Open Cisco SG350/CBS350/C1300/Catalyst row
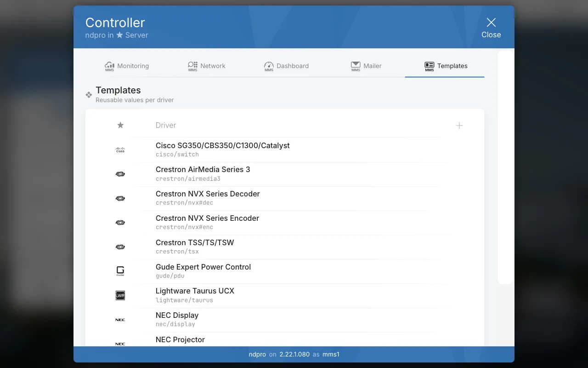The height and width of the screenshot is (368, 588). (285, 150)
